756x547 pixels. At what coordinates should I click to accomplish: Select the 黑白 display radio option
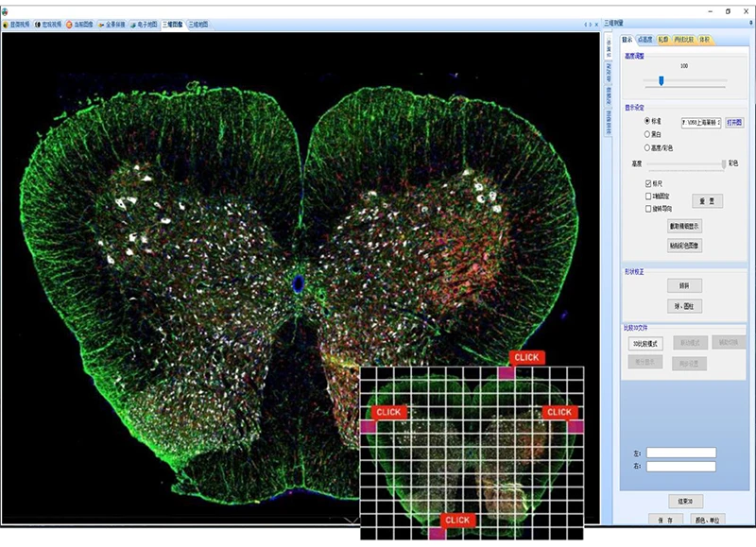click(x=647, y=134)
